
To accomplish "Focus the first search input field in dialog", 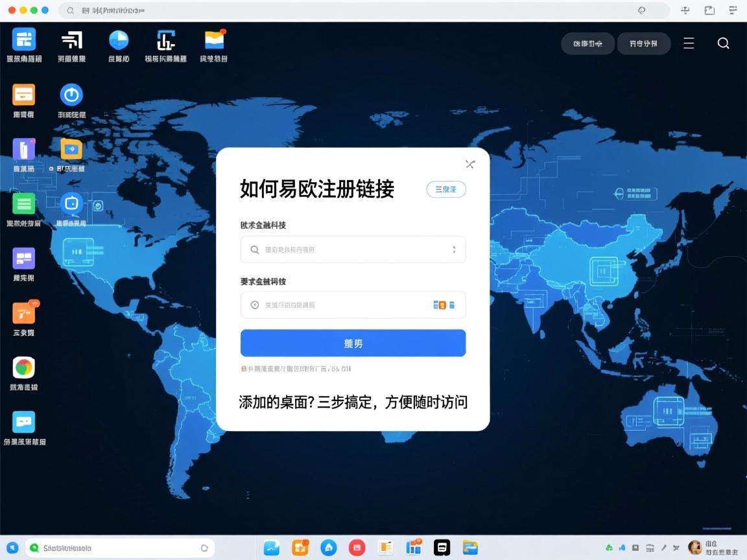I will click(x=353, y=250).
